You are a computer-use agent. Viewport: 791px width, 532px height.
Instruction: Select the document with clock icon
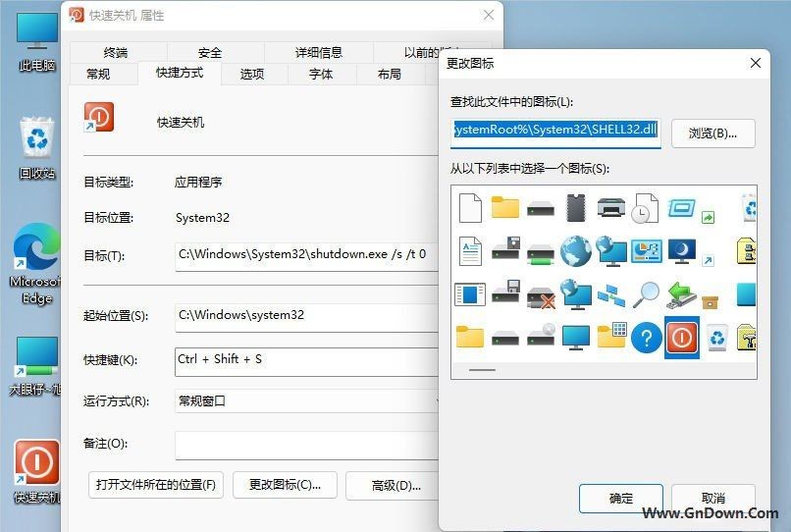pos(645,208)
